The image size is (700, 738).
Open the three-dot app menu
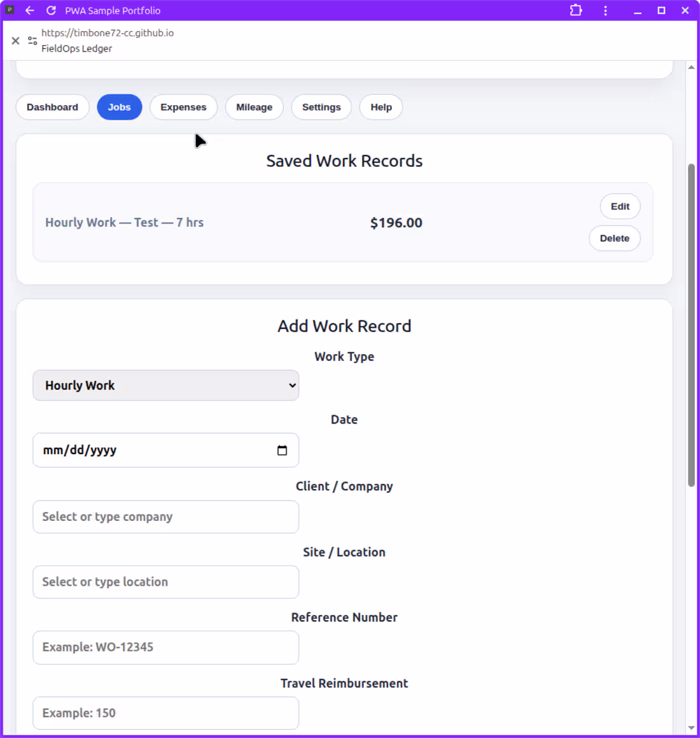point(605,10)
